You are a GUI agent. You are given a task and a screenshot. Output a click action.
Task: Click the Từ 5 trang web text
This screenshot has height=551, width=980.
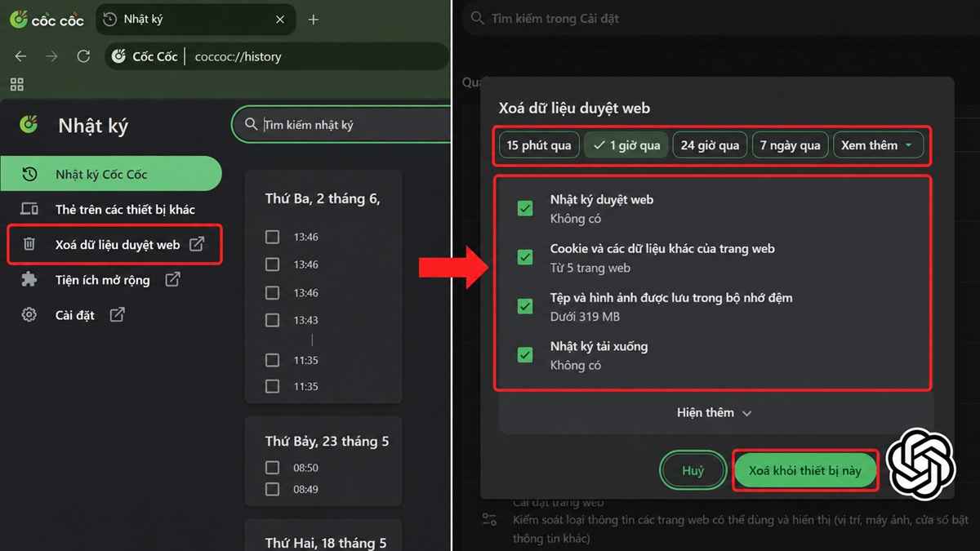(x=590, y=268)
